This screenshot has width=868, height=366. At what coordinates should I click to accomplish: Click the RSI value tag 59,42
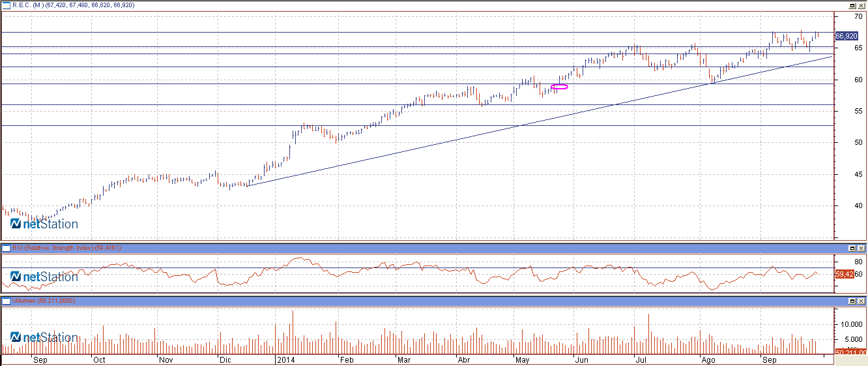click(x=844, y=274)
